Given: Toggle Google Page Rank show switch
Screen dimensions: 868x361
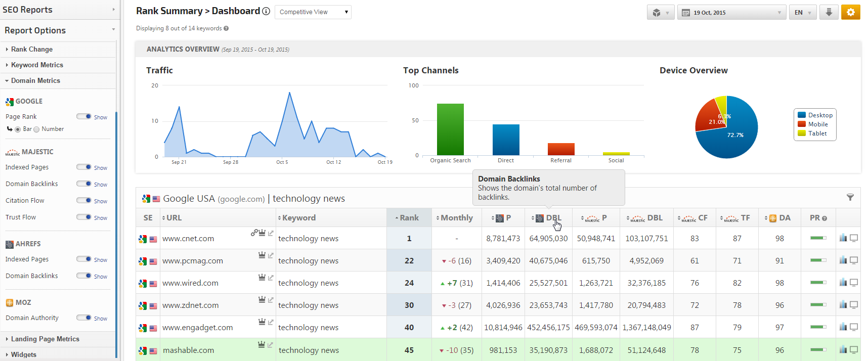Looking at the screenshot, I should (84, 116).
